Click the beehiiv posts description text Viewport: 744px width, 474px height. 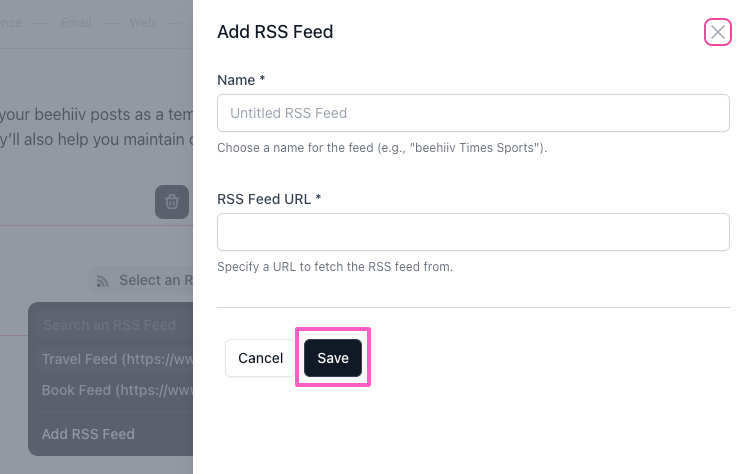coord(96,113)
